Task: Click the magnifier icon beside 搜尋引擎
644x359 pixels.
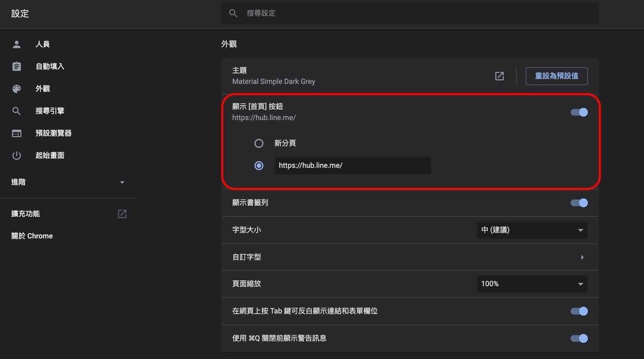Action: 16,111
